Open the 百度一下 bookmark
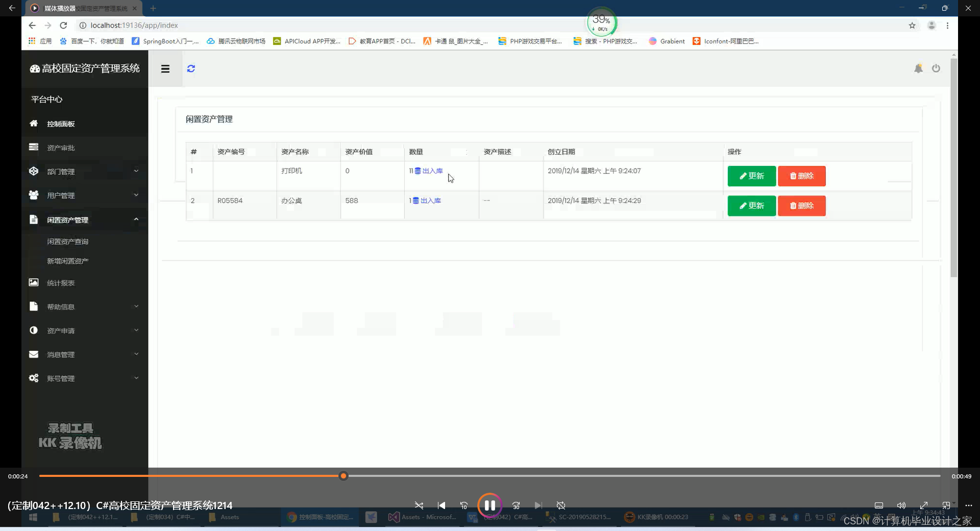 [92, 41]
